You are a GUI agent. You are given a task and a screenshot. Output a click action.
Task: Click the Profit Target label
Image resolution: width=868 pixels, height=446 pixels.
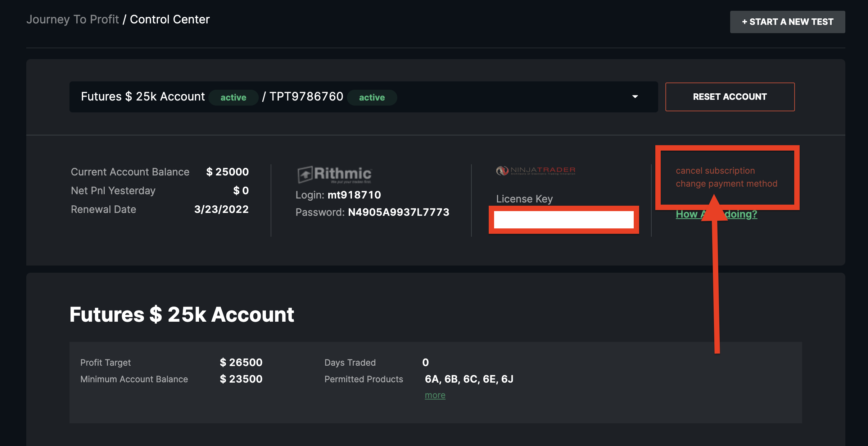coord(105,362)
